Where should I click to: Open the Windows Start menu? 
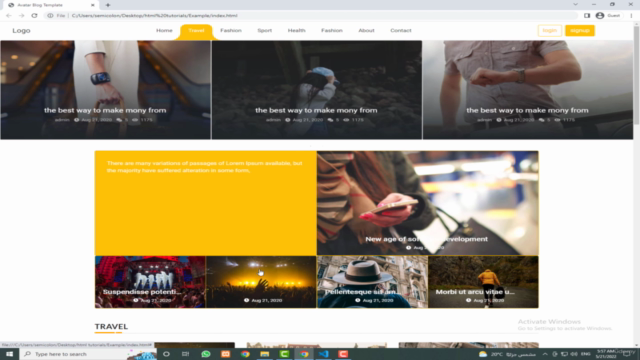click(x=9, y=354)
